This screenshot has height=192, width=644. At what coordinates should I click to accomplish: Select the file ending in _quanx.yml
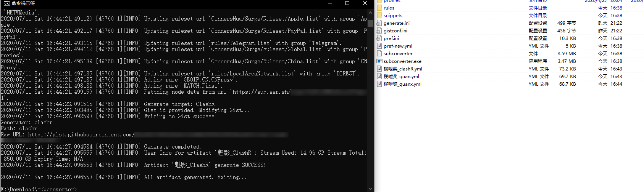(x=402, y=84)
